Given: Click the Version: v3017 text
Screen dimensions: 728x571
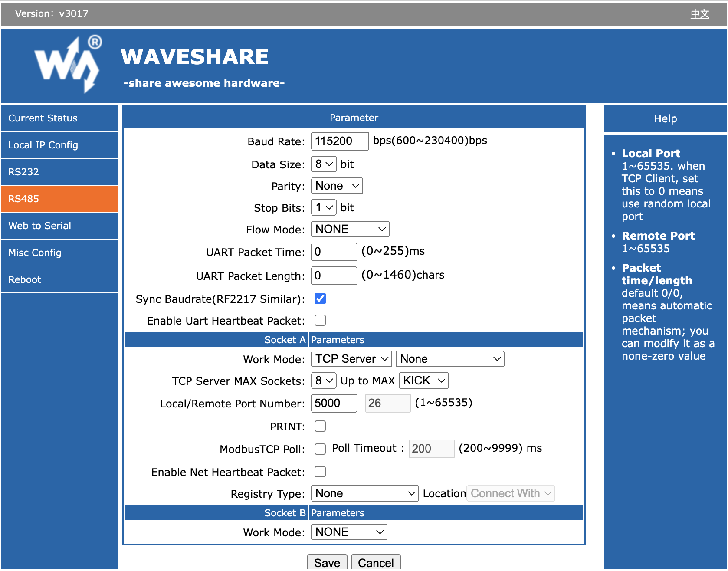Looking at the screenshot, I should tap(52, 13).
